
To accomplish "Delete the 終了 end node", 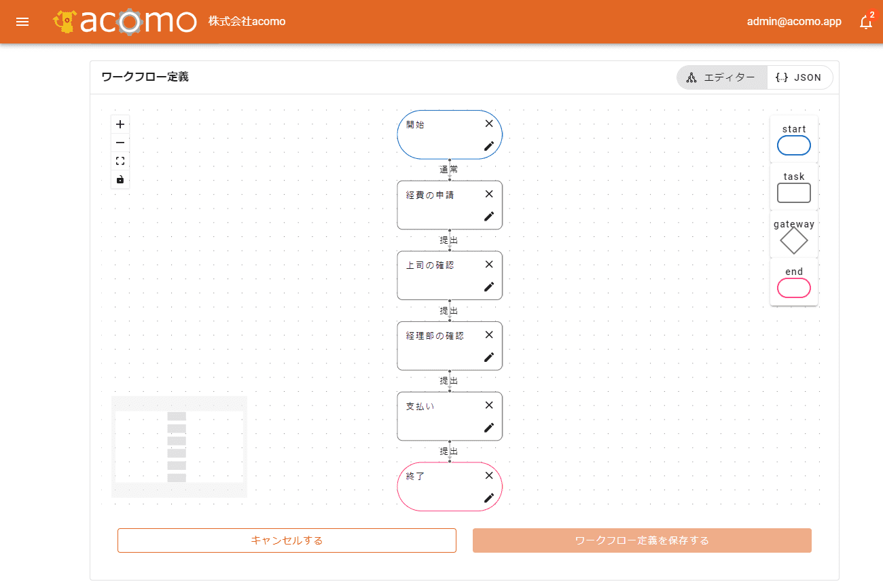I will point(488,475).
